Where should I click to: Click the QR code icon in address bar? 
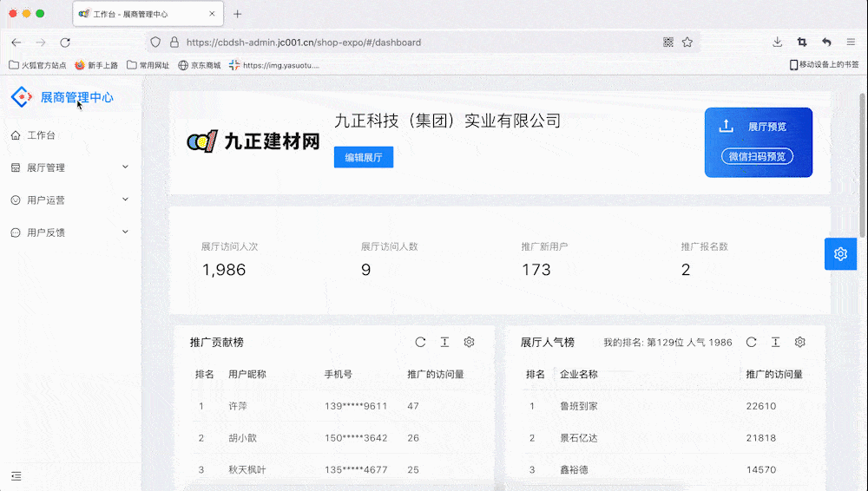[668, 42]
